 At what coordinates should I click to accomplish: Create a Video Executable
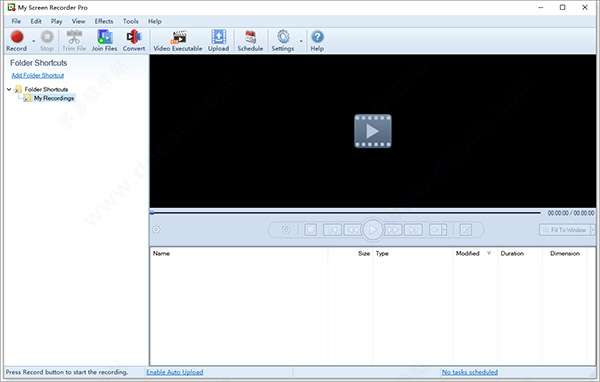pos(178,41)
